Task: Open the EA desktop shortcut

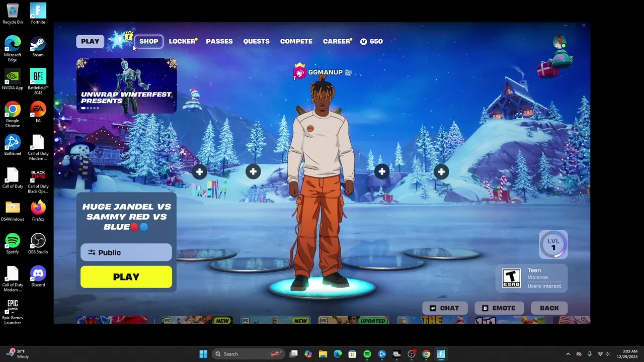Action: pyautogui.click(x=38, y=112)
